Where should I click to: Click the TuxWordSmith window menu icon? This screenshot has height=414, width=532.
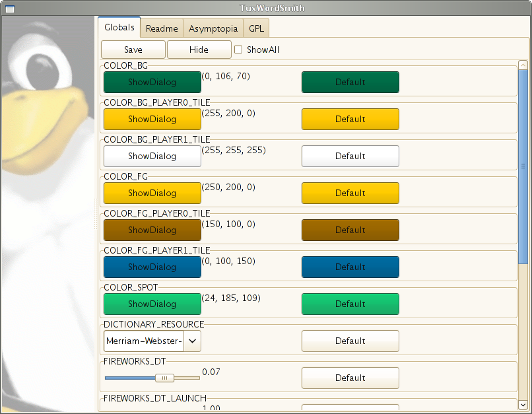9,8
